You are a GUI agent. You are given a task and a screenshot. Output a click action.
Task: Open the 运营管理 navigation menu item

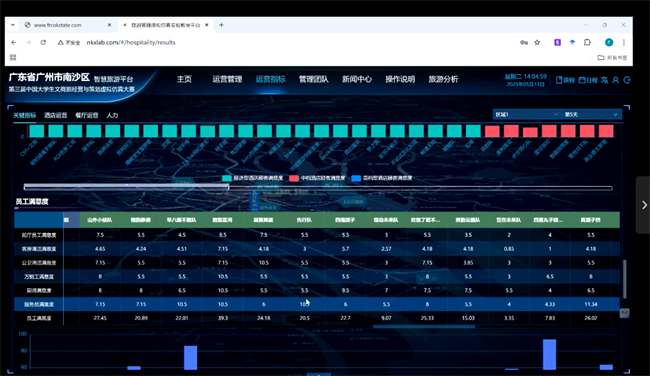click(227, 79)
